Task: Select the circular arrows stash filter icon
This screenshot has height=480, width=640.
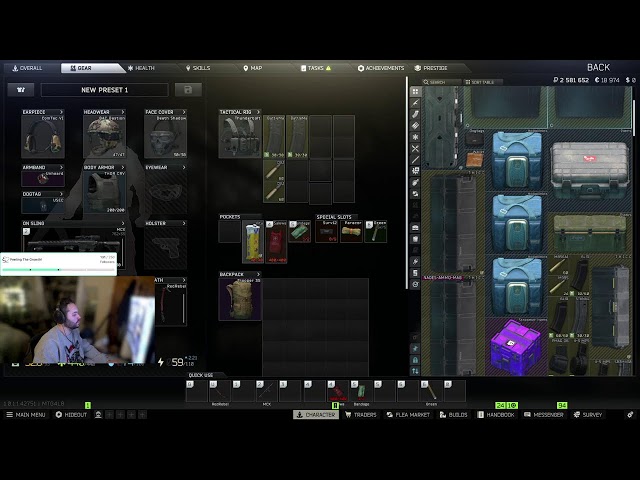Action: click(415, 194)
